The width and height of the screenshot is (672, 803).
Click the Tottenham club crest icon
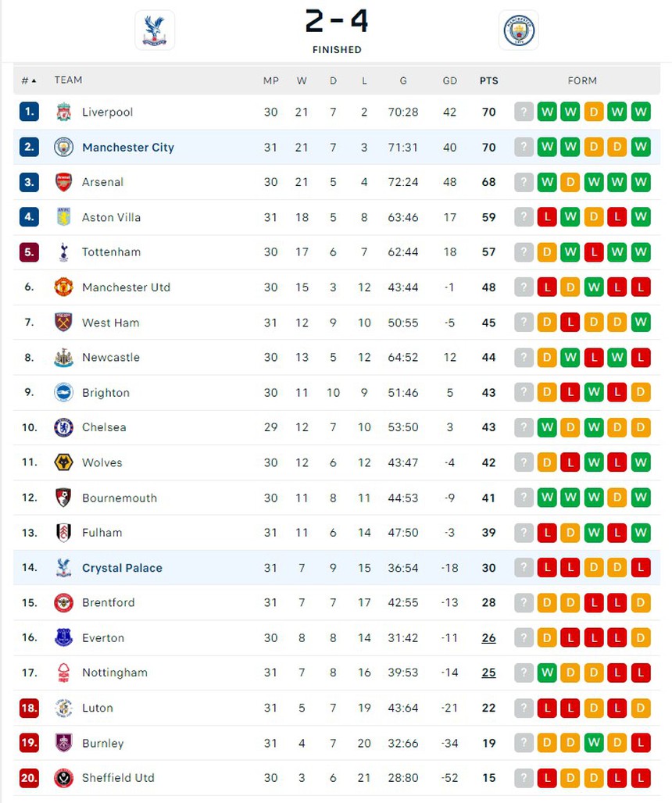point(63,252)
